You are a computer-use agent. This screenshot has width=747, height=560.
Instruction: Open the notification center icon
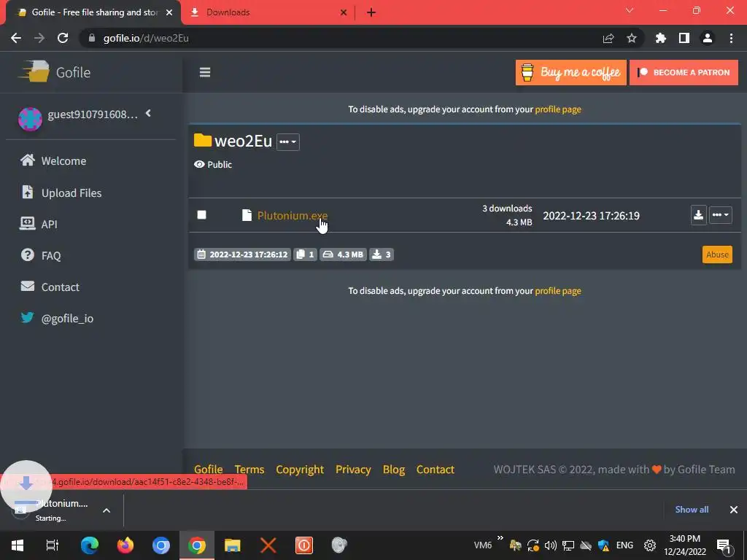click(x=724, y=545)
